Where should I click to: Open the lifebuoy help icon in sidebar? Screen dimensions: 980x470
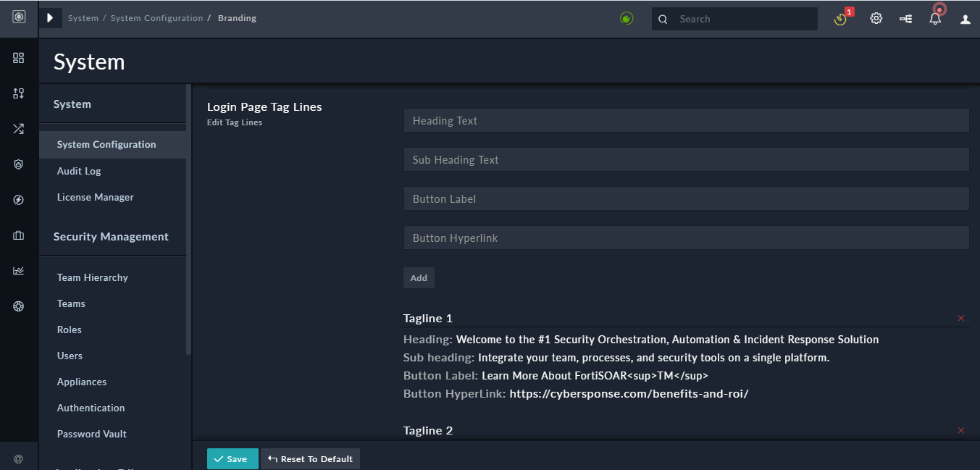pos(19,306)
